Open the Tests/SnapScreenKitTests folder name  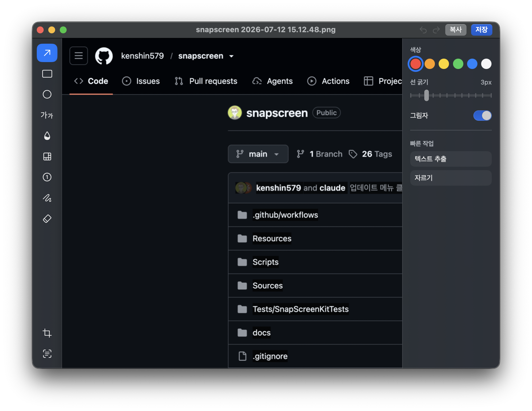300,309
